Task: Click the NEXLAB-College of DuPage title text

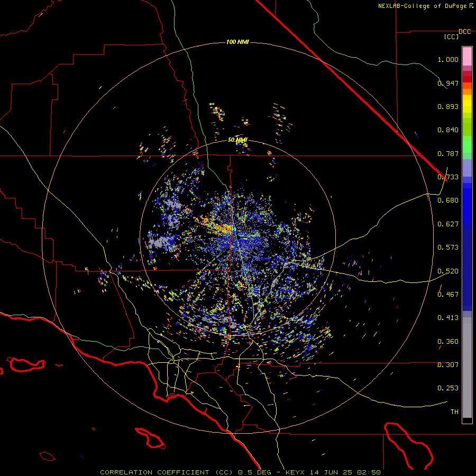Action: [425, 6]
